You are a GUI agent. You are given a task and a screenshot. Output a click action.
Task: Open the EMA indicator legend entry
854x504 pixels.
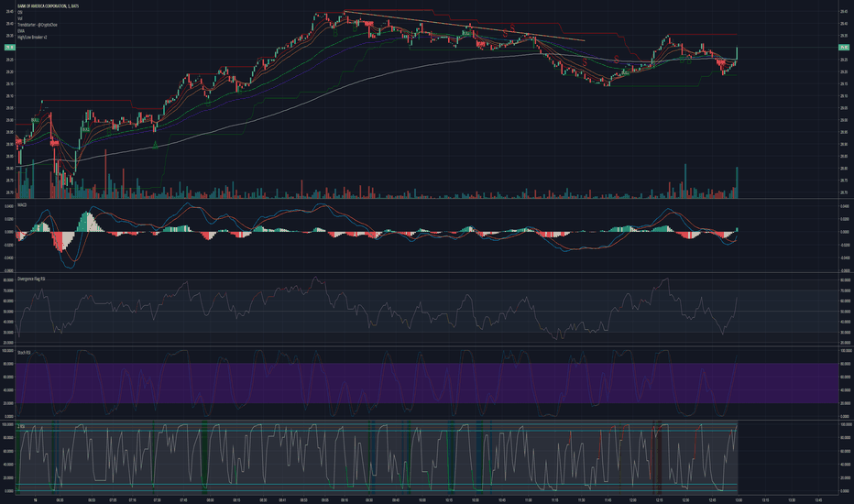(21, 31)
